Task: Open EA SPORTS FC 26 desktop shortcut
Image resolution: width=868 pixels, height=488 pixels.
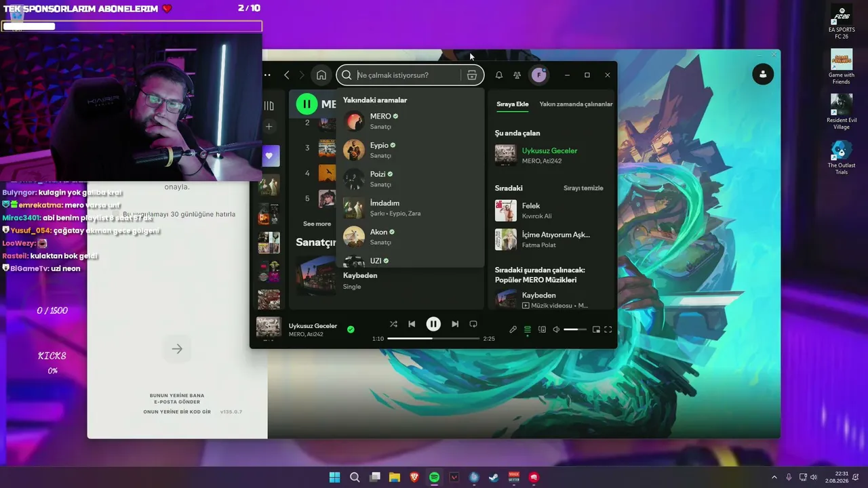Action: pyautogui.click(x=842, y=22)
